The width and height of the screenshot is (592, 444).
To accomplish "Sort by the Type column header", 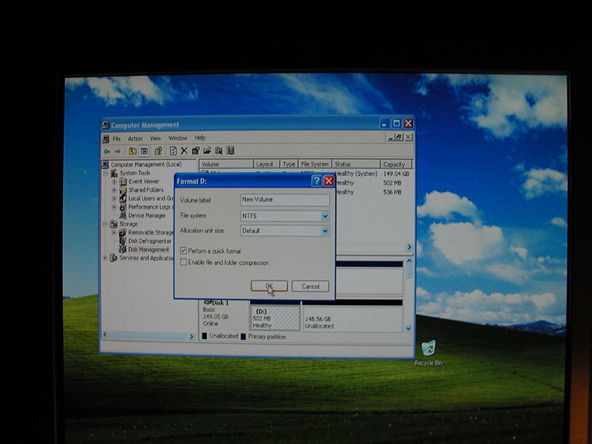I will [x=289, y=164].
